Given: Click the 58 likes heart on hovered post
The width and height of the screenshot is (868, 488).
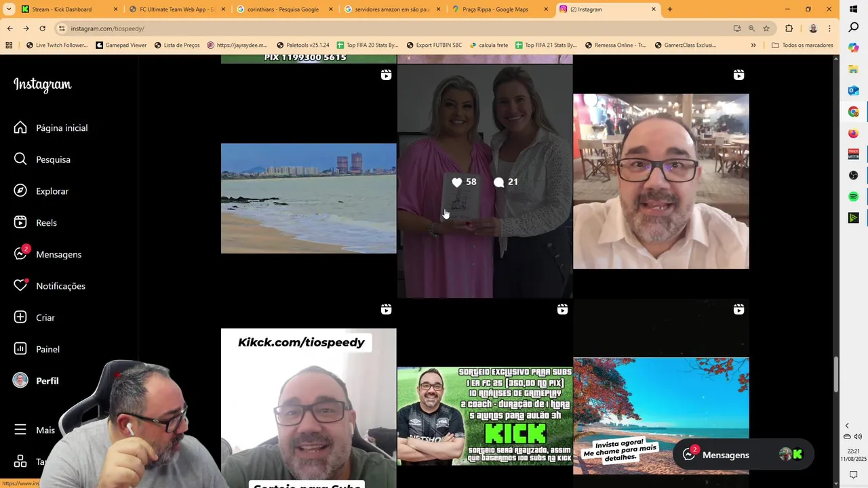Looking at the screenshot, I should pos(464,182).
